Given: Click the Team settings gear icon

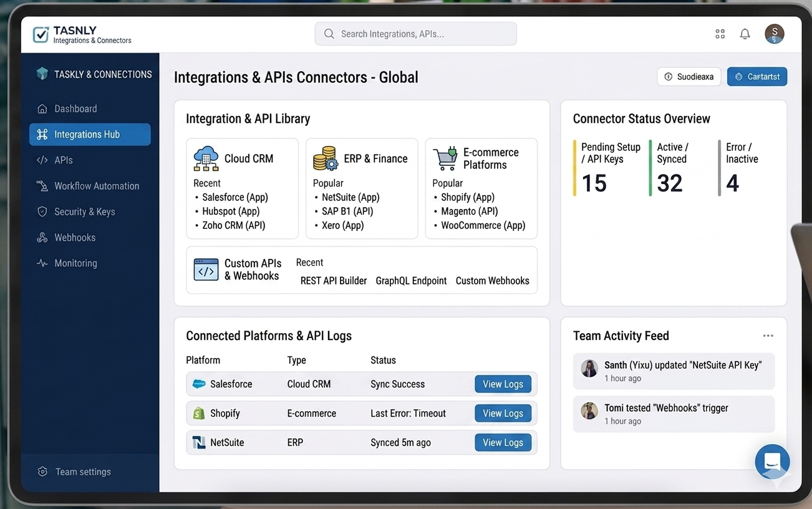Looking at the screenshot, I should click(x=42, y=472).
